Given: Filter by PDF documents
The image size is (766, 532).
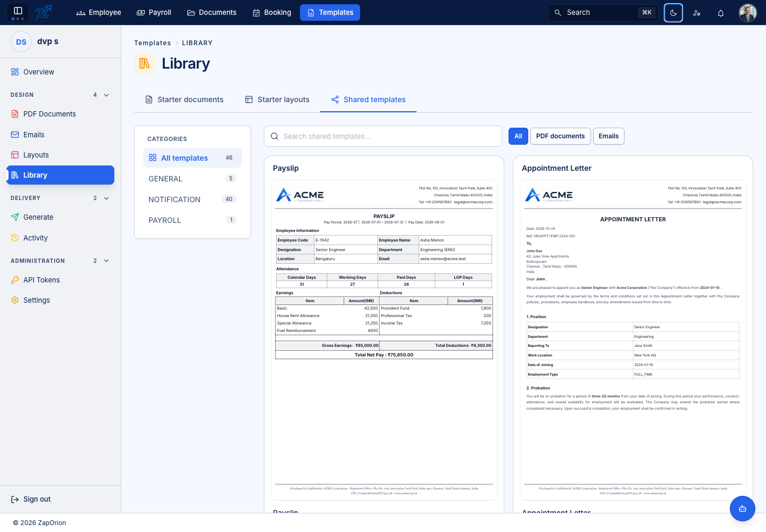Looking at the screenshot, I should pos(561,136).
